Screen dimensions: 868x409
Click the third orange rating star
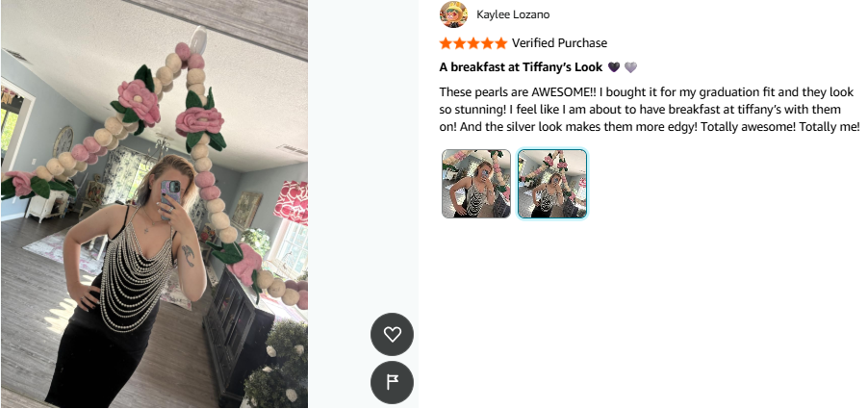(473, 43)
